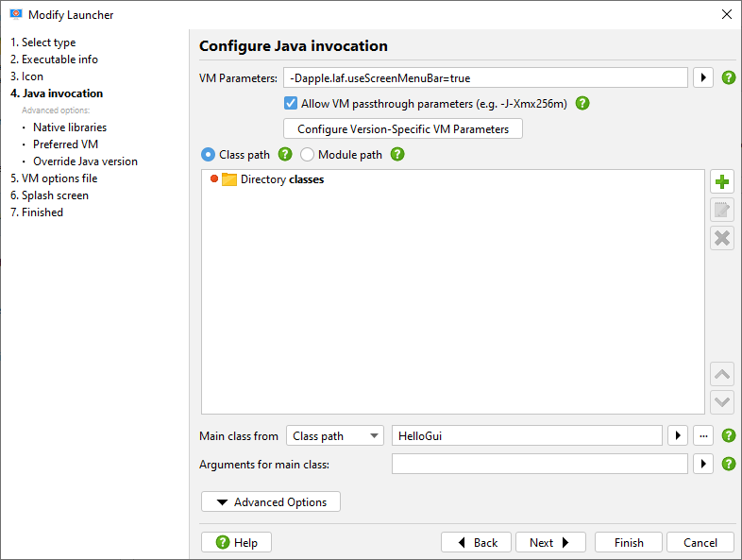Click the green plus add class path entry icon
The height and width of the screenshot is (560, 742).
[x=721, y=181]
